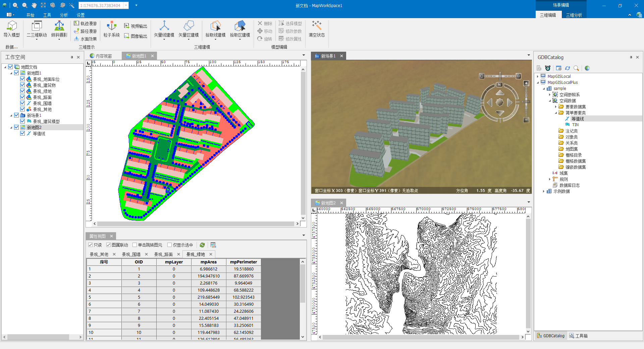The image size is (644, 349).
Task: Click the search icon in GDBCatalog toolbar
Action: click(576, 68)
